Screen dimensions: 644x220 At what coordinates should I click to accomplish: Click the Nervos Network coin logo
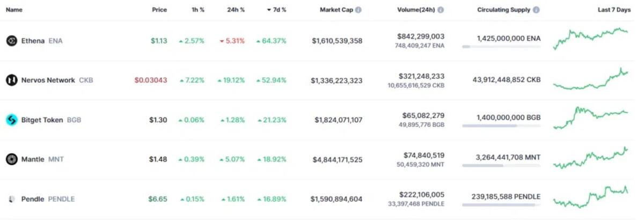point(11,80)
